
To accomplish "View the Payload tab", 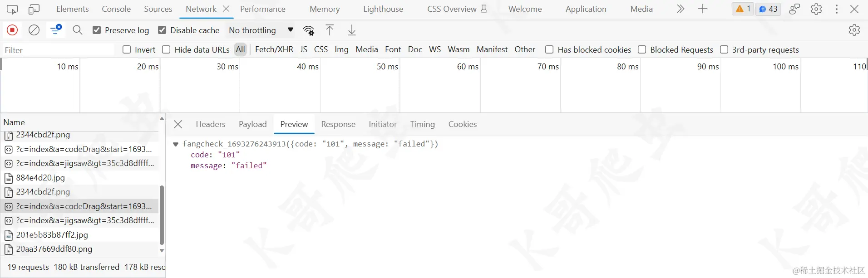I will [253, 124].
